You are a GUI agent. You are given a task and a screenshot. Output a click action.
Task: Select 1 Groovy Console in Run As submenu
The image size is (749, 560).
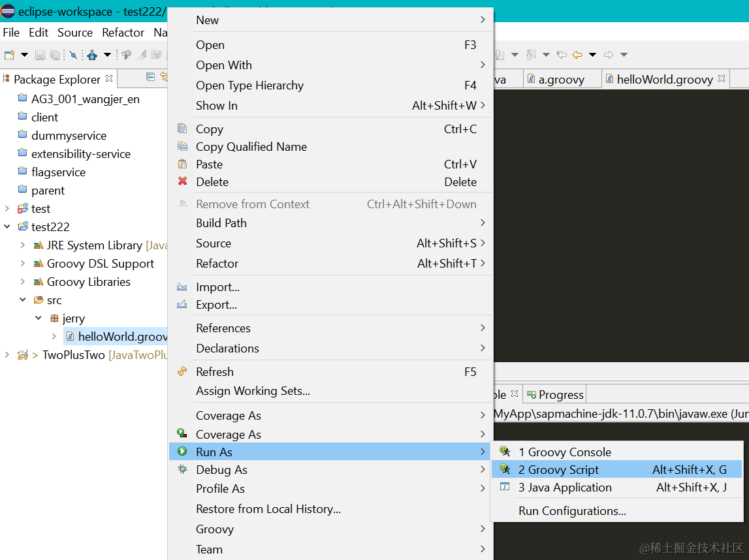616,452
